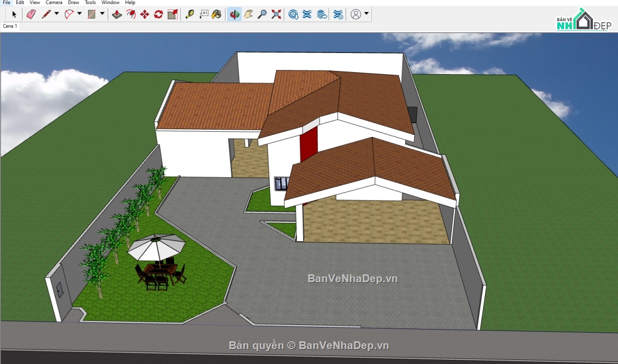Image resolution: width=618 pixels, height=364 pixels.
Task: Select the arrow Select tool
Action: point(14,14)
